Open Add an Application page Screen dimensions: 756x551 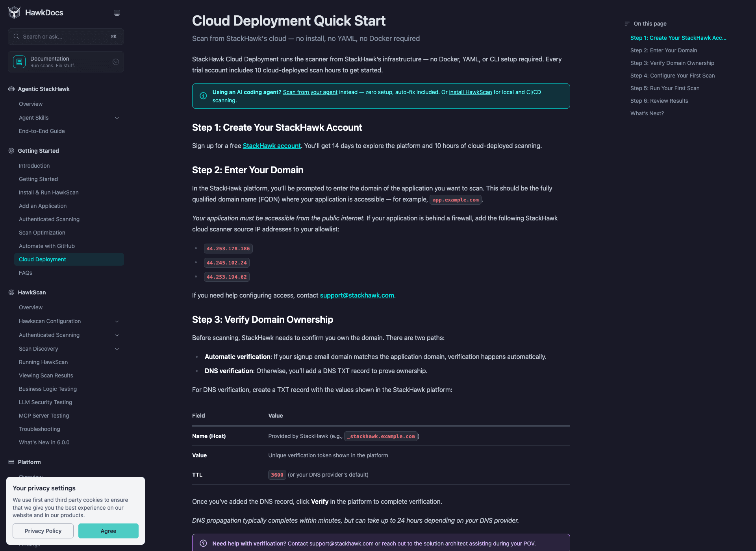pyautogui.click(x=43, y=206)
